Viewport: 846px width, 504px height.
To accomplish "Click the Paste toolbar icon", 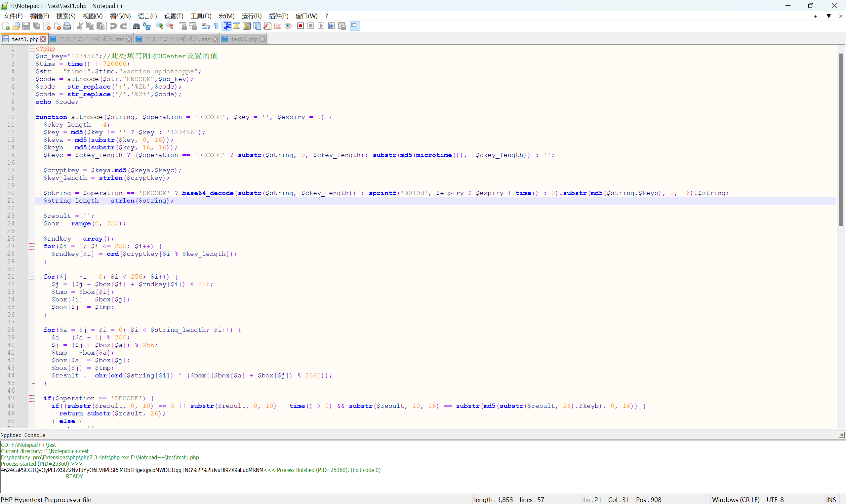I will (101, 26).
